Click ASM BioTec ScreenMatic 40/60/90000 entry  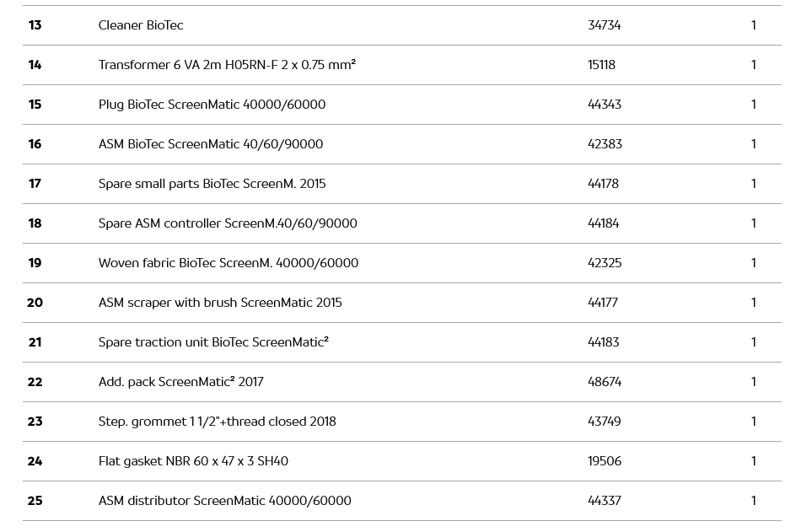tap(211, 144)
